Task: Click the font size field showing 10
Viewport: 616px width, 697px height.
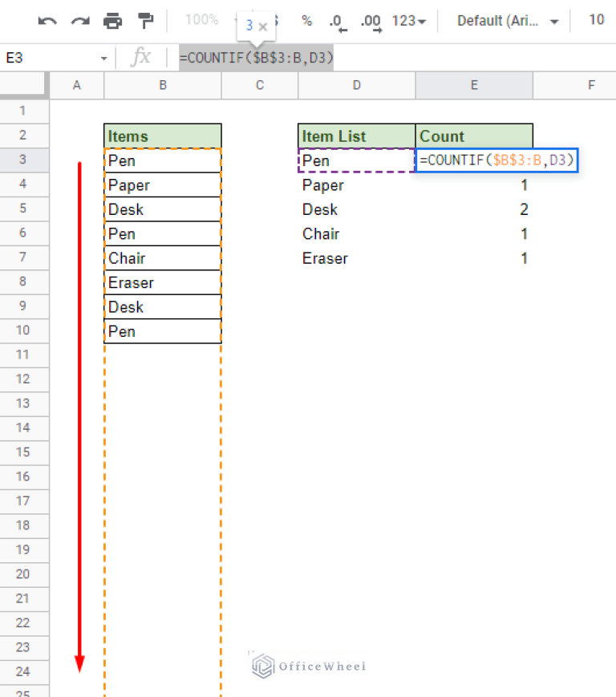Action: (596, 20)
